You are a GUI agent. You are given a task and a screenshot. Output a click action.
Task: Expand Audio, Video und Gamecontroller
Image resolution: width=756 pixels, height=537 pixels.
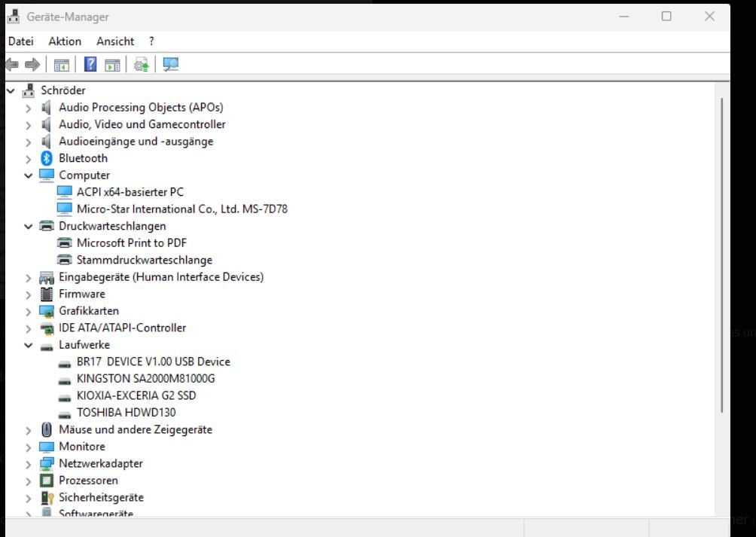point(29,125)
